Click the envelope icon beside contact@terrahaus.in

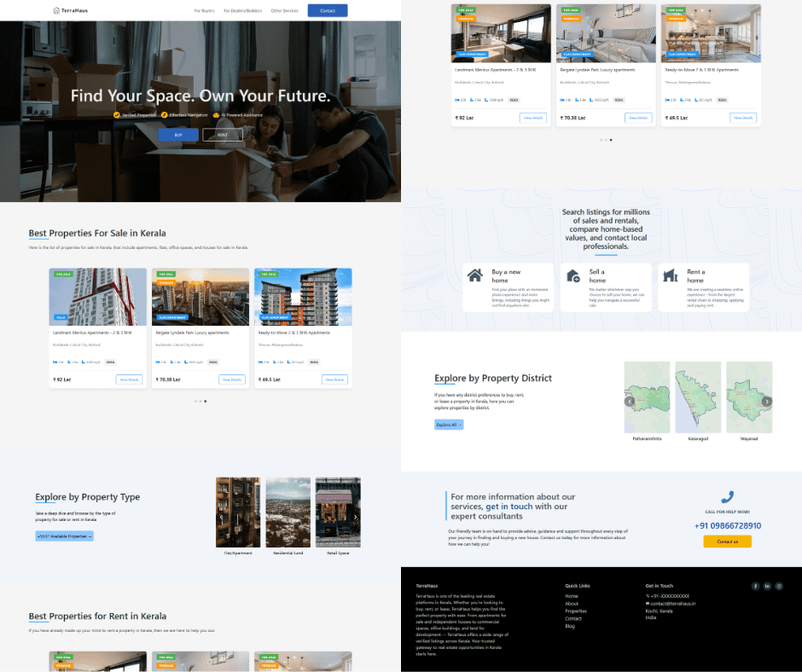(648, 604)
